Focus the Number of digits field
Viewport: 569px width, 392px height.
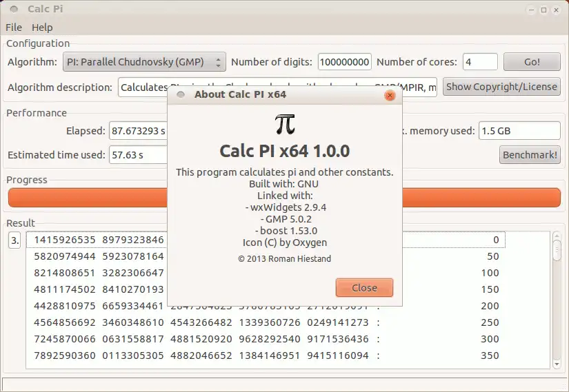click(x=344, y=62)
